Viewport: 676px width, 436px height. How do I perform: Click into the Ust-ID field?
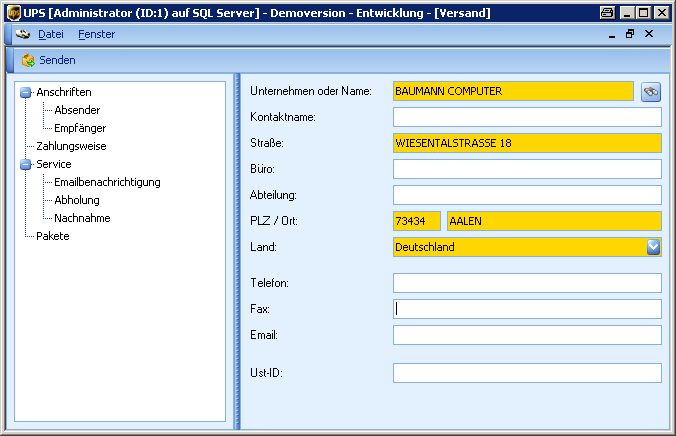click(x=527, y=373)
